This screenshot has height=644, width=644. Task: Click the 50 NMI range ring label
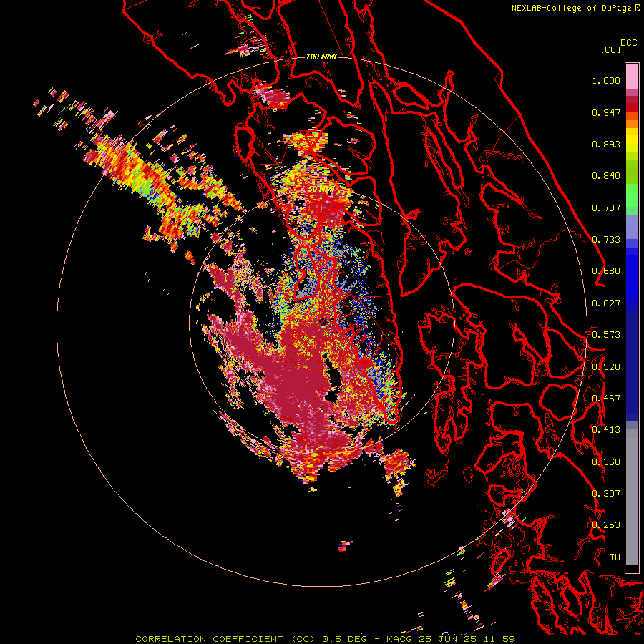pos(321,189)
